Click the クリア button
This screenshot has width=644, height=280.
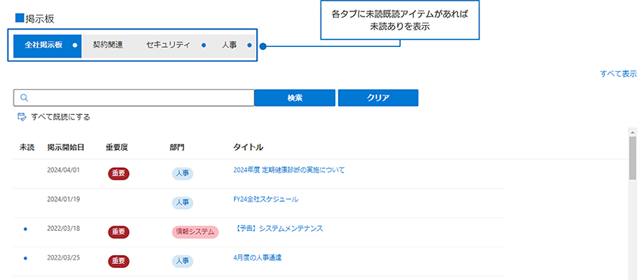pos(378,98)
